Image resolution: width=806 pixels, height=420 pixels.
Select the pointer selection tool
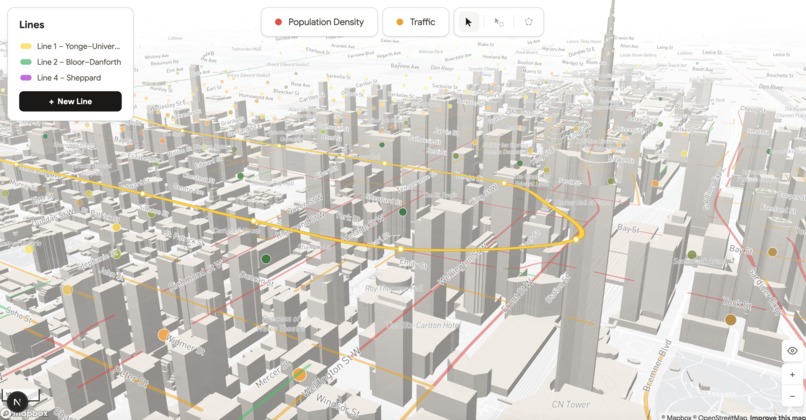pyautogui.click(x=468, y=22)
